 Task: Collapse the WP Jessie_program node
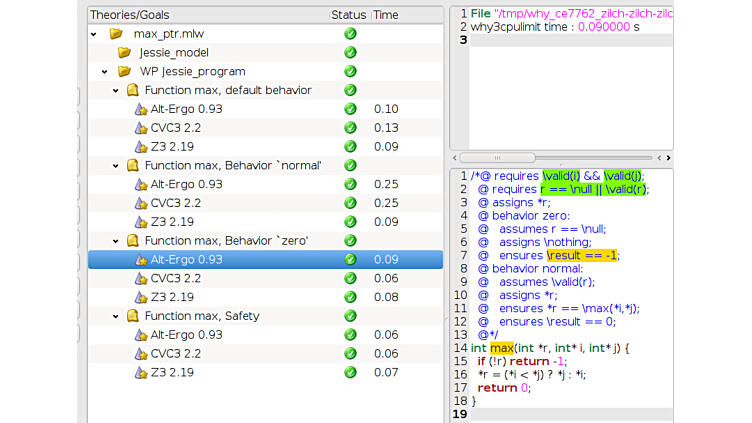pyautogui.click(x=105, y=71)
